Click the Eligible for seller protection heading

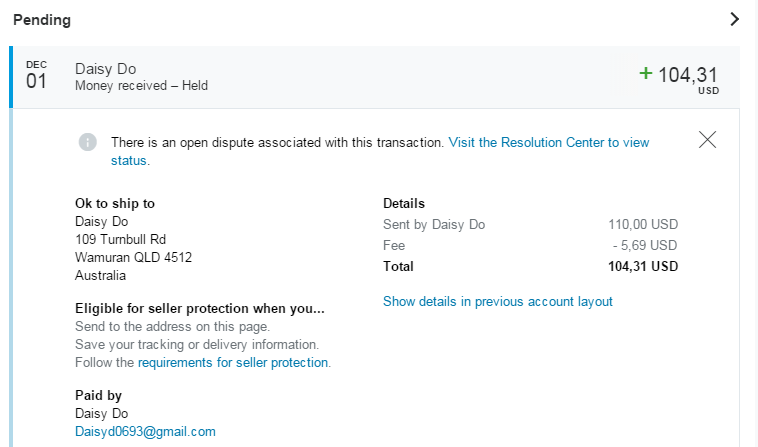199,308
